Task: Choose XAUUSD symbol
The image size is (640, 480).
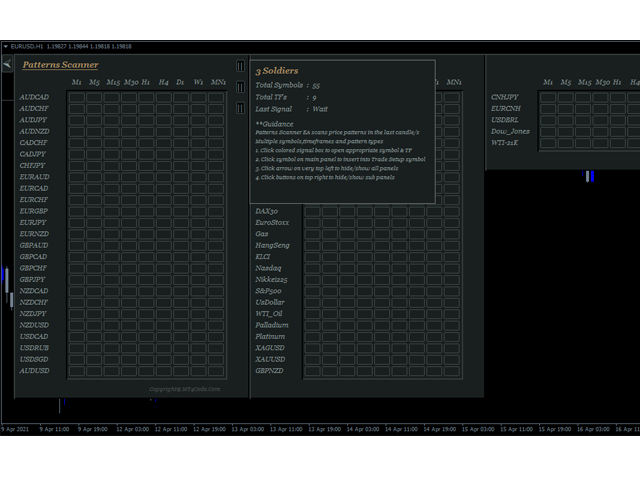Action: 270,360
